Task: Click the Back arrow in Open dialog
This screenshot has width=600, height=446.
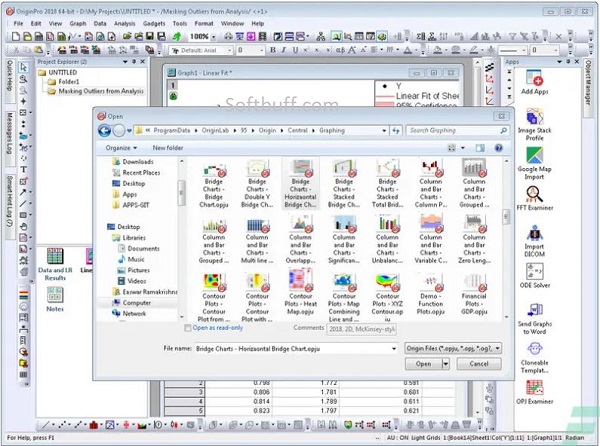Action: pyautogui.click(x=104, y=130)
